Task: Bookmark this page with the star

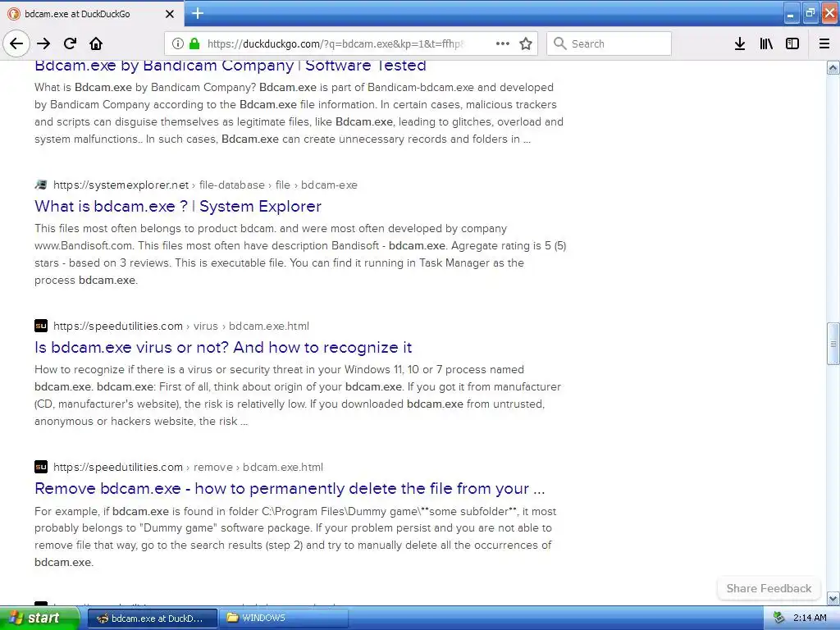Action: click(x=526, y=44)
